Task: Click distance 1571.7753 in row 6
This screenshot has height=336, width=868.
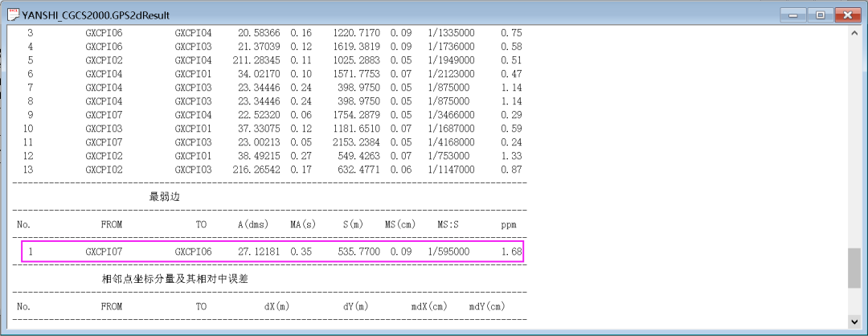Action: (357, 74)
